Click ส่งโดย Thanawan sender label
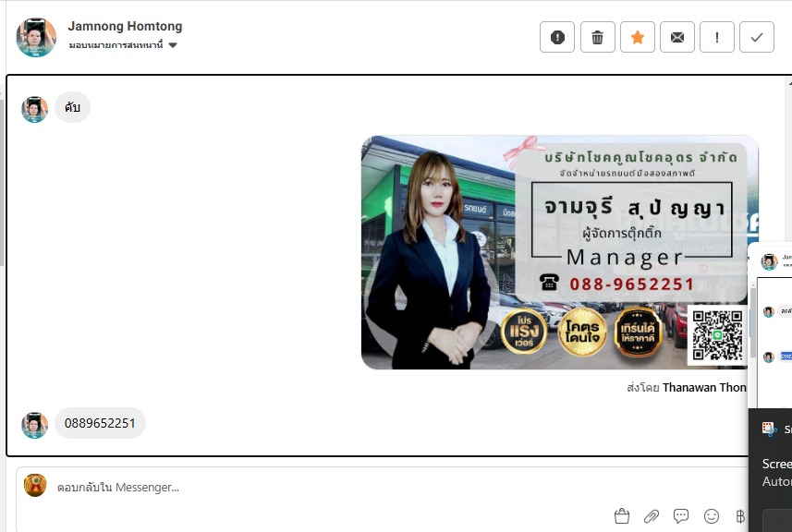 687,387
